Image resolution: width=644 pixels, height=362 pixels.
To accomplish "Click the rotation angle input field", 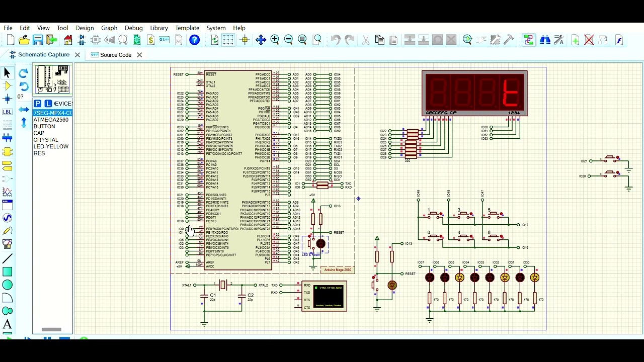I will point(21,97).
